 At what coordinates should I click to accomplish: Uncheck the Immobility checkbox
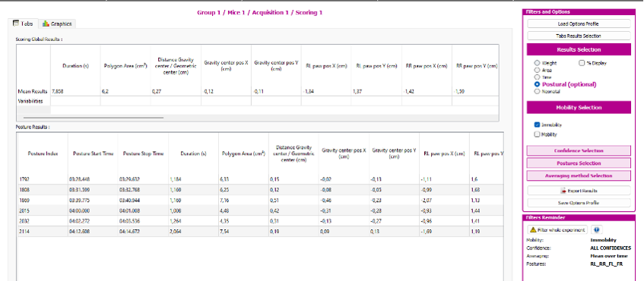(538, 125)
